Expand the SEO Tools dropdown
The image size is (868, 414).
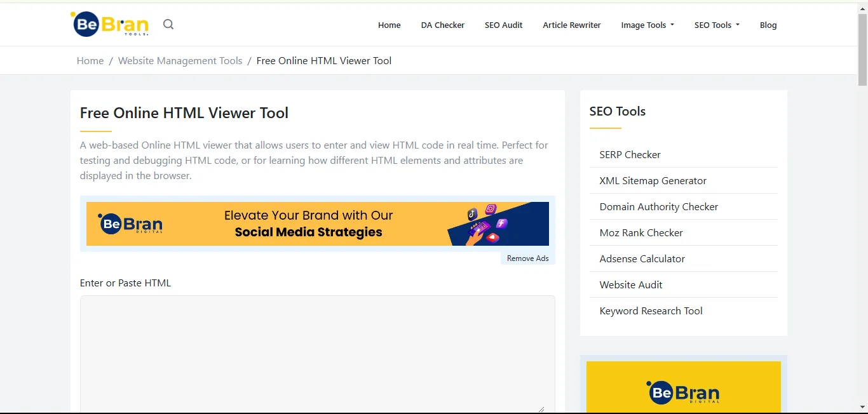717,25
